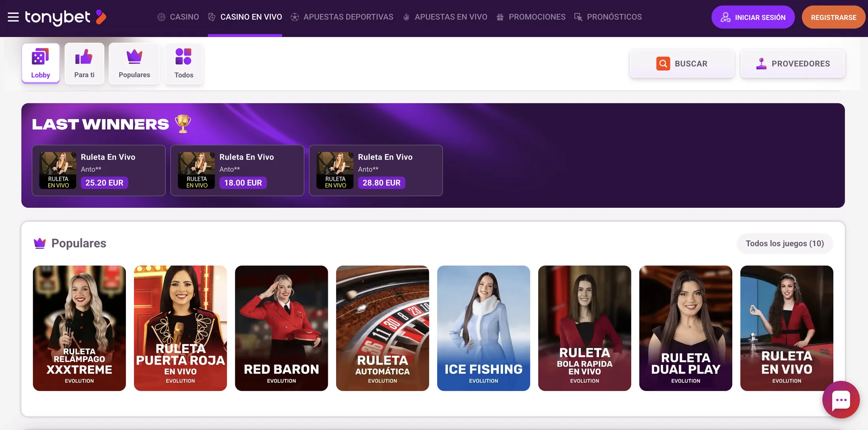868x430 pixels.
Task: Click the Lobby dice icon
Action: tap(40, 57)
